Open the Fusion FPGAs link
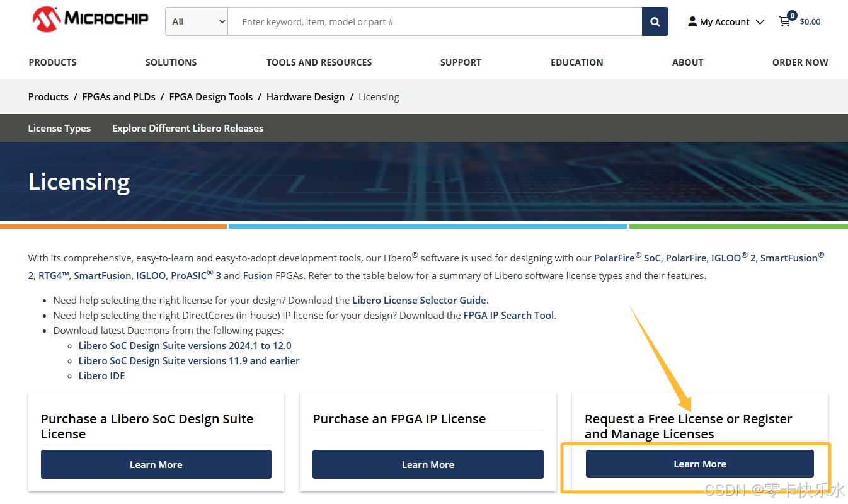The height and width of the screenshot is (504, 848). point(258,275)
